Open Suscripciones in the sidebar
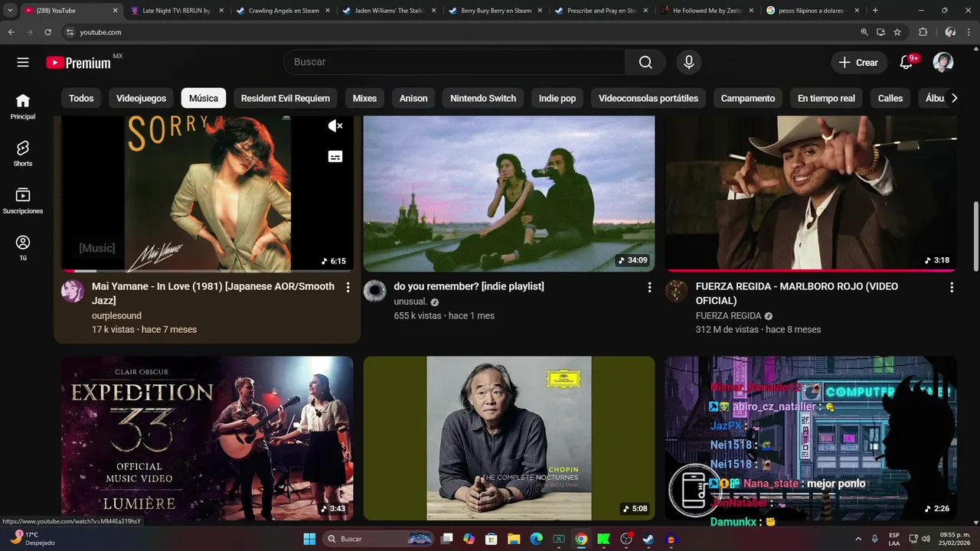 pos(23,201)
